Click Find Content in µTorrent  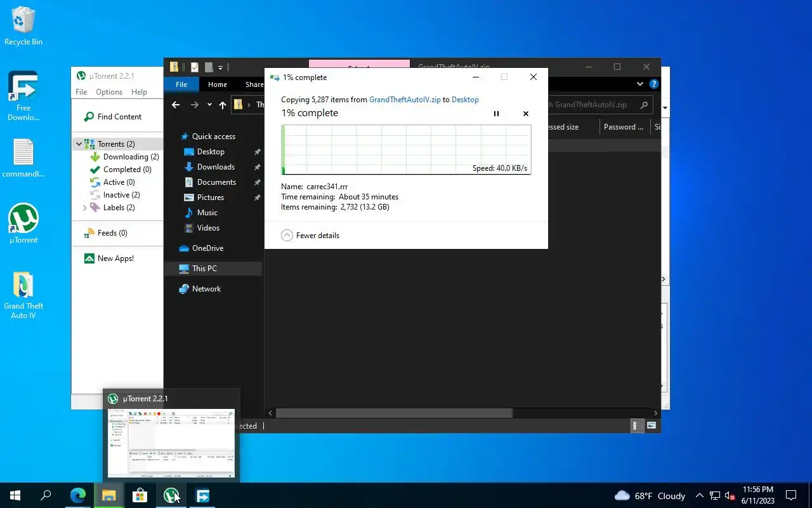click(113, 117)
